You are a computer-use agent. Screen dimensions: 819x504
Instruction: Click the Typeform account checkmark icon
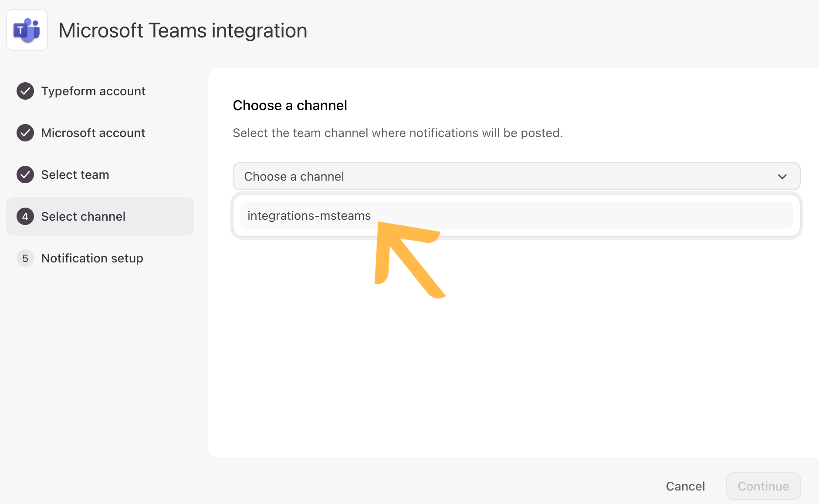click(x=25, y=91)
